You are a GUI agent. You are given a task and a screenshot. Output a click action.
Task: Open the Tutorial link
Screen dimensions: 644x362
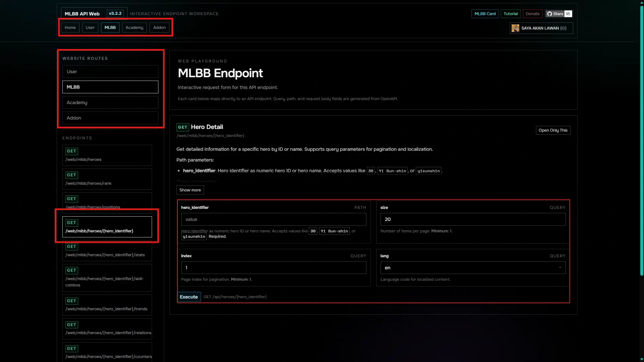[510, 14]
